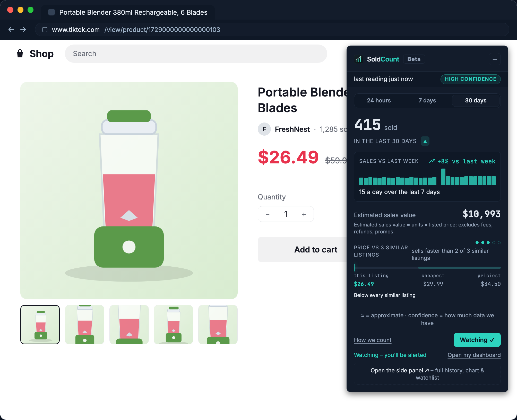The image size is (517, 420).
Task: Click the browser forward arrow
Action: click(23, 30)
